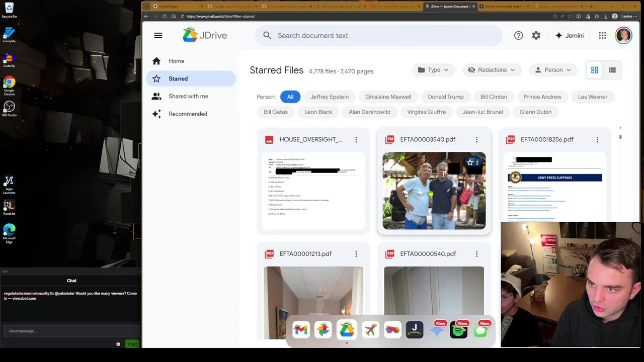
Task: Click the JDrive logo
Action: pos(205,35)
